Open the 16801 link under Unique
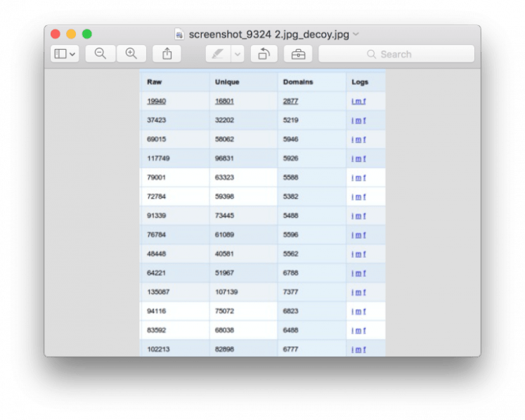 pyautogui.click(x=224, y=101)
